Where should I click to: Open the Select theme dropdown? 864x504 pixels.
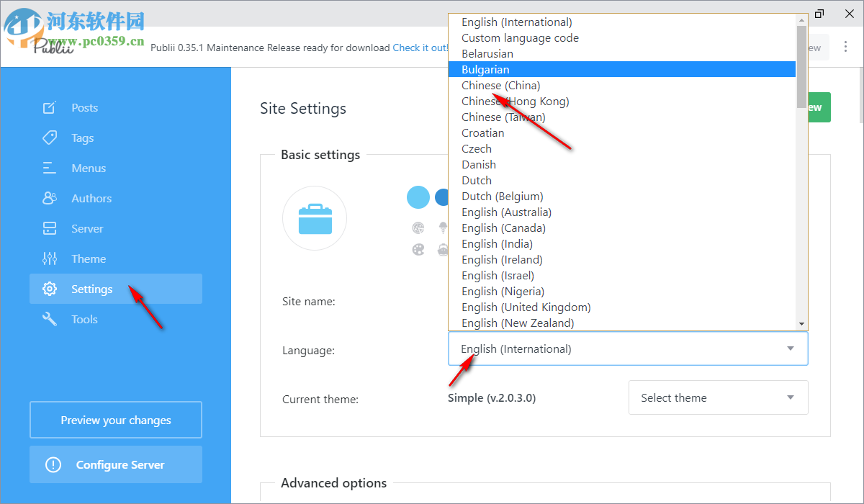point(718,398)
